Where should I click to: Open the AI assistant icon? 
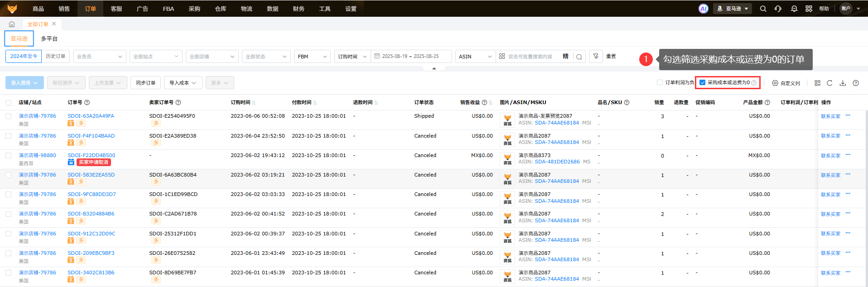703,9
